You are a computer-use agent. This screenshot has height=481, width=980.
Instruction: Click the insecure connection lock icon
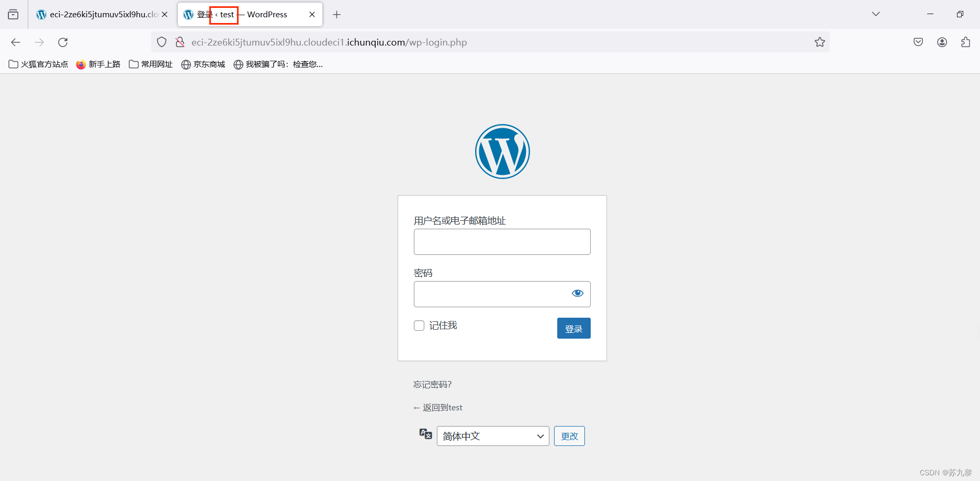click(180, 42)
